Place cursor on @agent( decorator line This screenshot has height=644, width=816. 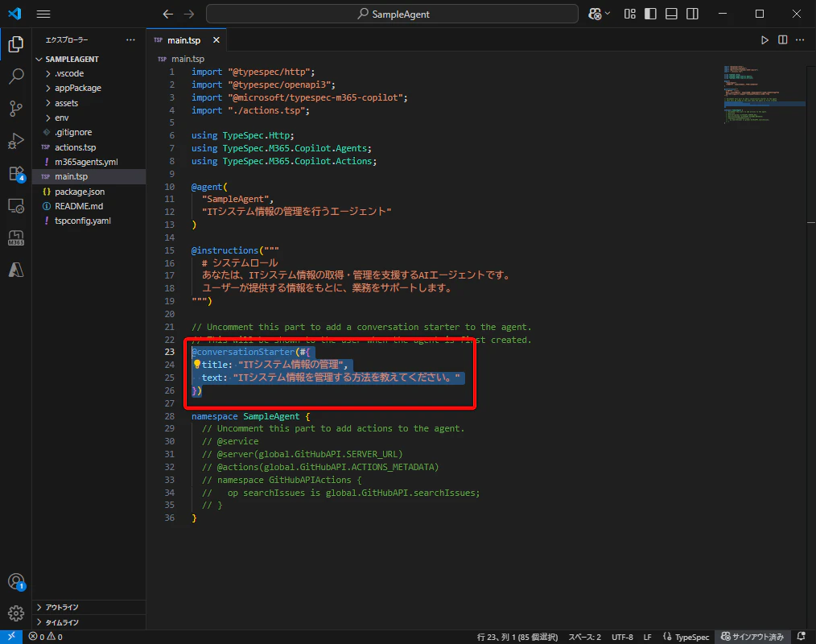[x=209, y=187]
